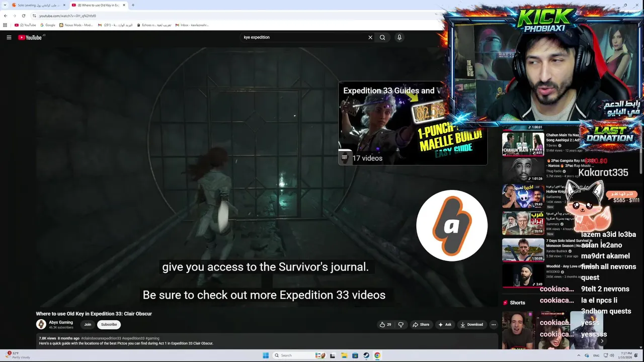The height and width of the screenshot is (362, 644).
Task: Open a new browser tab
Action: [x=133, y=5]
